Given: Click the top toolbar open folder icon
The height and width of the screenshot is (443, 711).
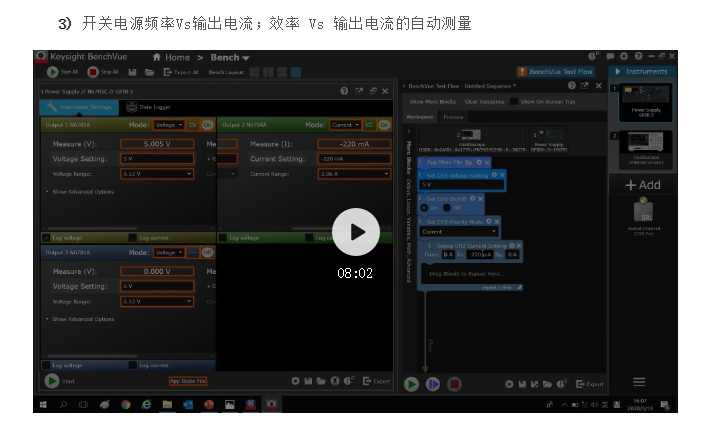Looking at the screenshot, I should point(150,72).
